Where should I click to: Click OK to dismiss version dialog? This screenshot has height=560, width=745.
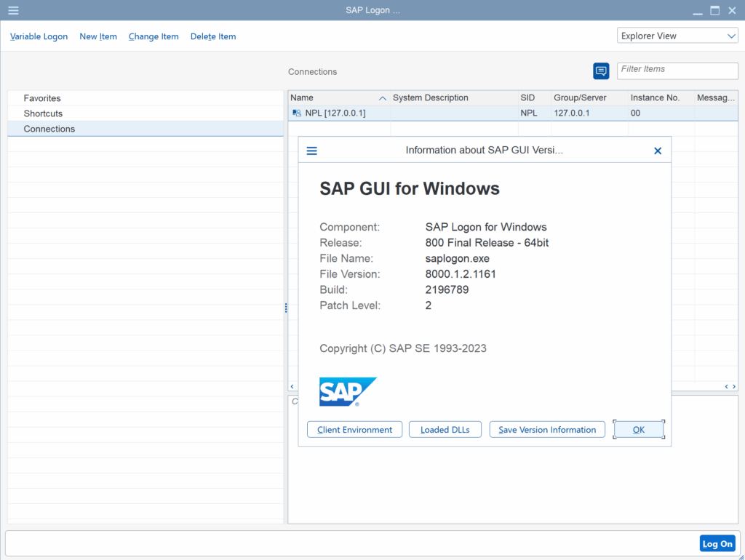point(639,429)
